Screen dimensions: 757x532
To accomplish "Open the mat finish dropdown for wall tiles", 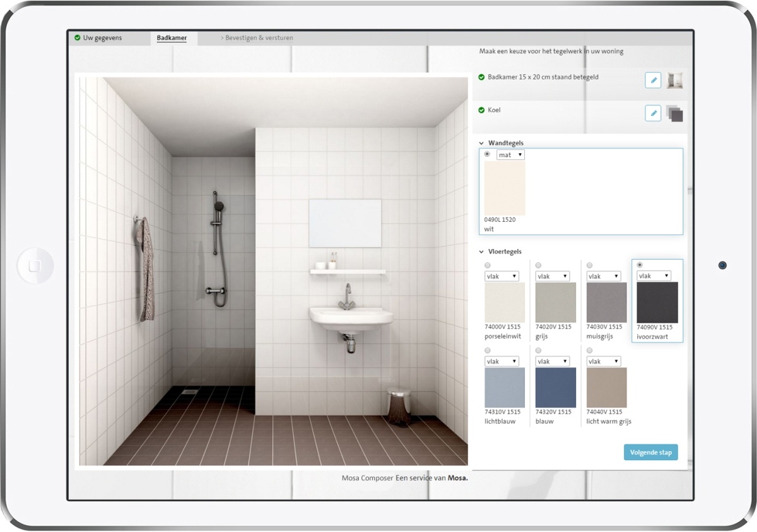I will [510, 155].
